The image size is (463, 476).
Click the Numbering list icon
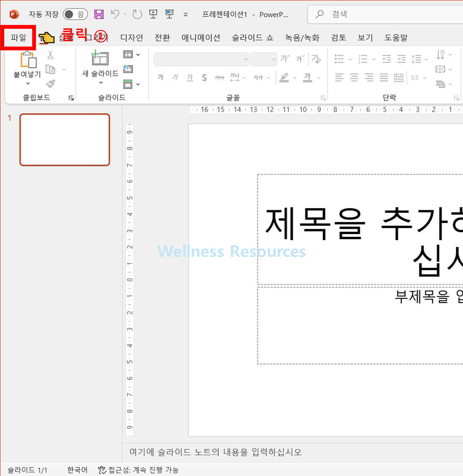coord(363,59)
